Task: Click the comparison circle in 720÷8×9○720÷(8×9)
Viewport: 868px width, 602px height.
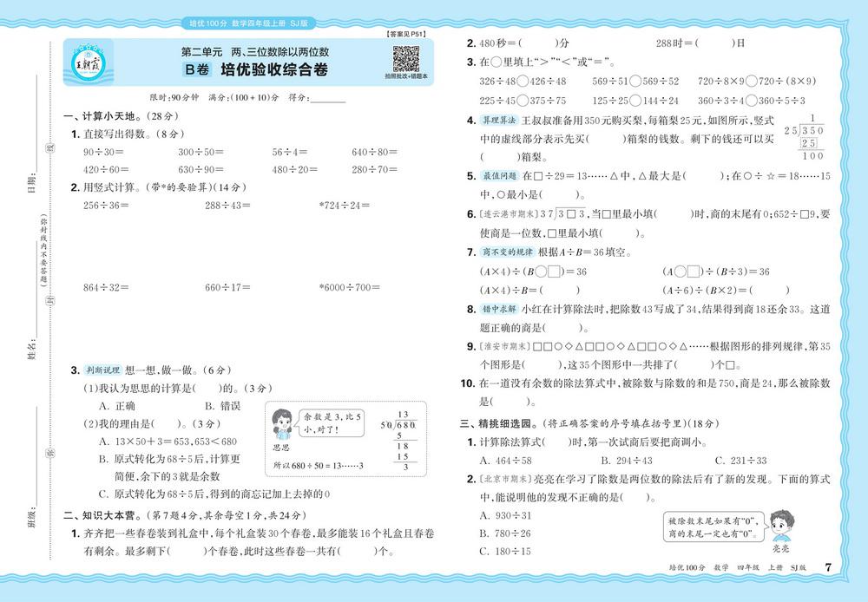Action: pos(751,82)
